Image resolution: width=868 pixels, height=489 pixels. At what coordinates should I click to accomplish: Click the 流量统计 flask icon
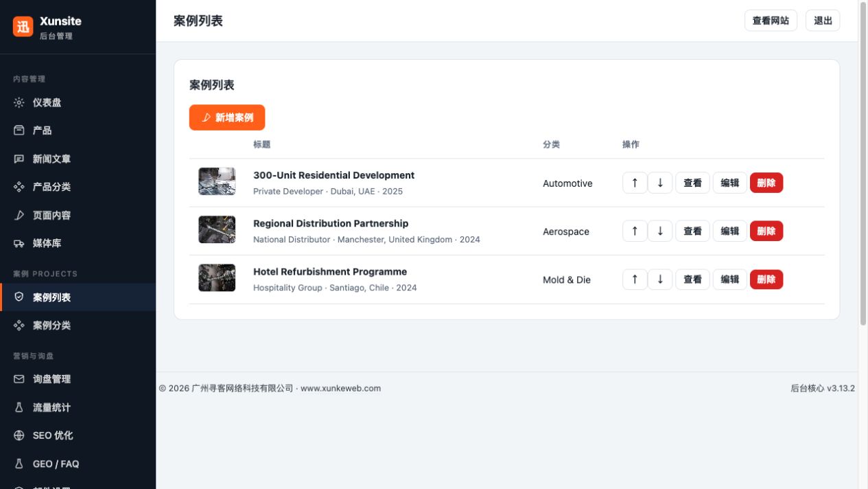tap(19, 407)
